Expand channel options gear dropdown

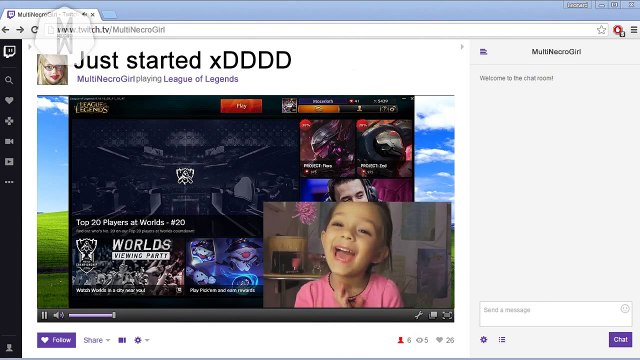(x=142, y=340)
